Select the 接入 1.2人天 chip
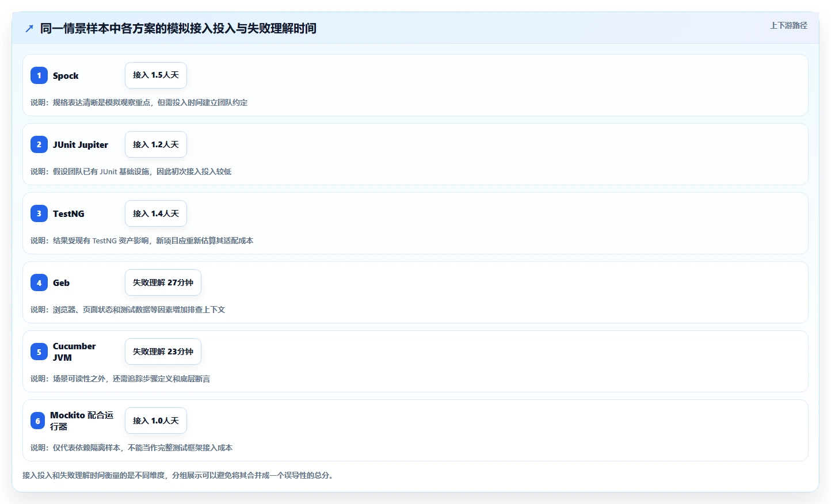 point(156,144)
